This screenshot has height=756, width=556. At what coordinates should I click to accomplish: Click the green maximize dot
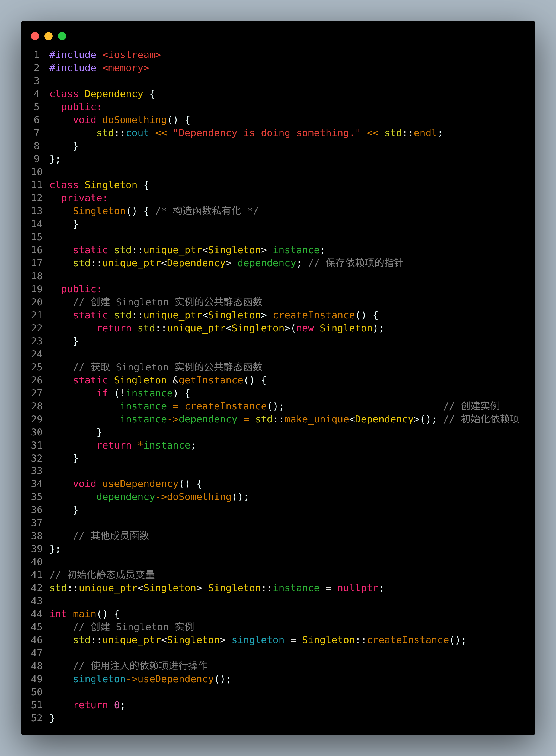(62, 36)
